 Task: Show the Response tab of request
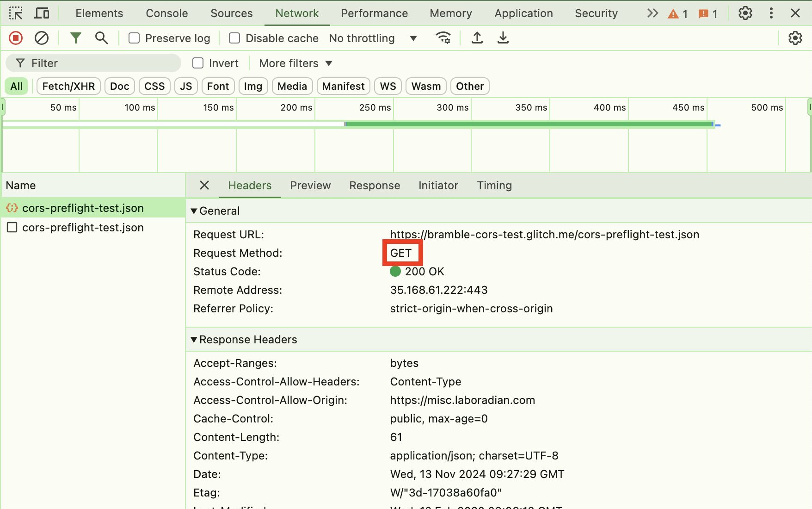point(375,185)
